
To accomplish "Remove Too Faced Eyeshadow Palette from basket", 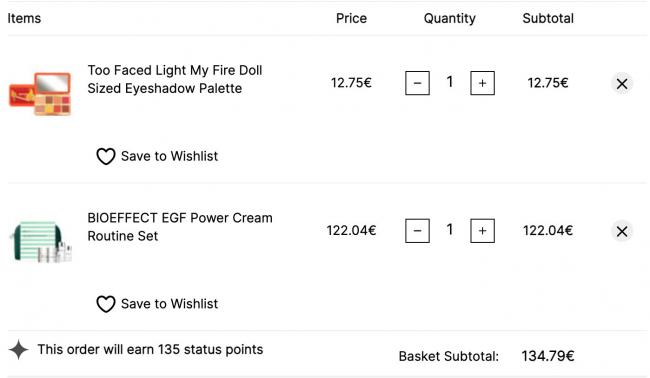I will pos(622,84).
